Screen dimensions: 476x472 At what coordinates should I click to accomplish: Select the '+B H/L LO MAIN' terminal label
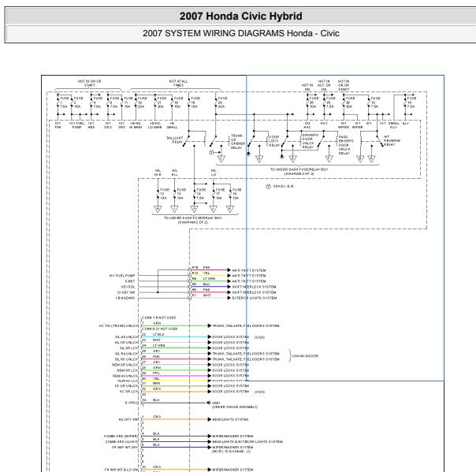click(x=154, y=125)
